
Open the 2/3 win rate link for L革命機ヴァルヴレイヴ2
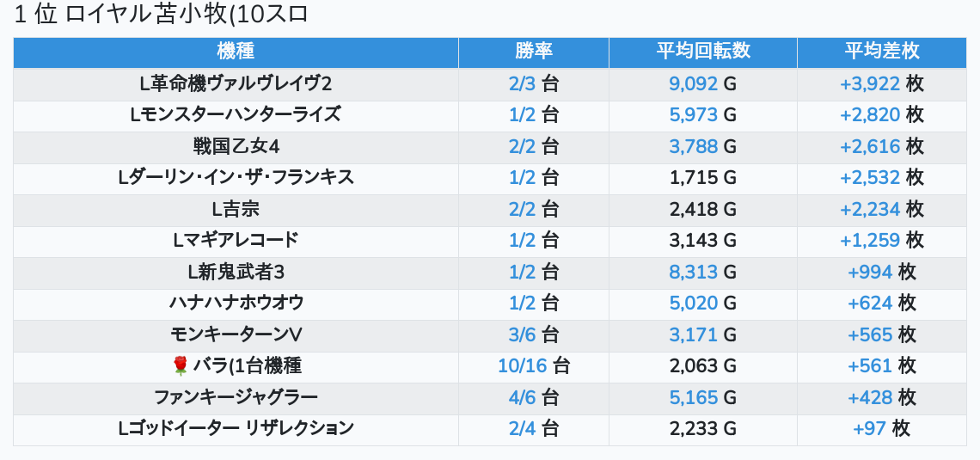coord(522,83)
